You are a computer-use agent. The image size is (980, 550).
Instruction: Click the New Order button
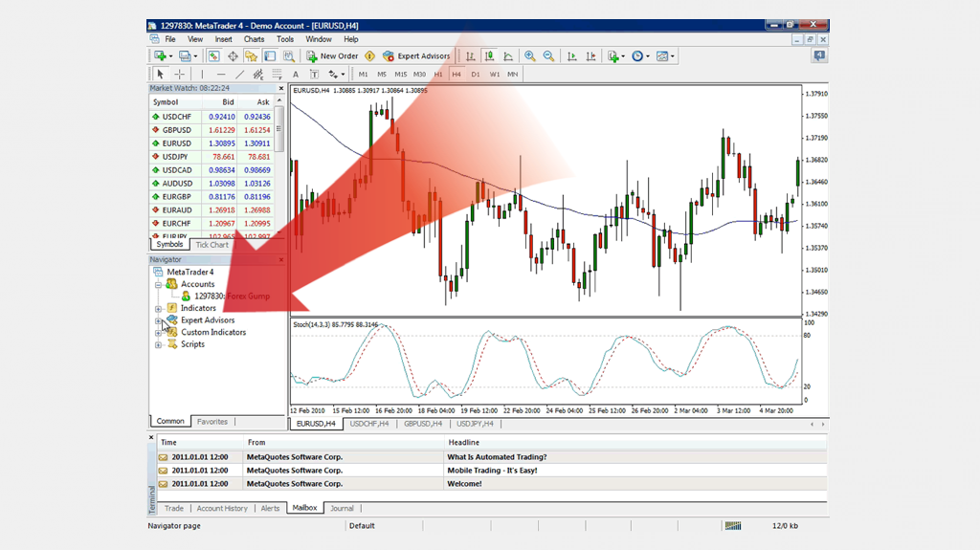coord(332,56)
